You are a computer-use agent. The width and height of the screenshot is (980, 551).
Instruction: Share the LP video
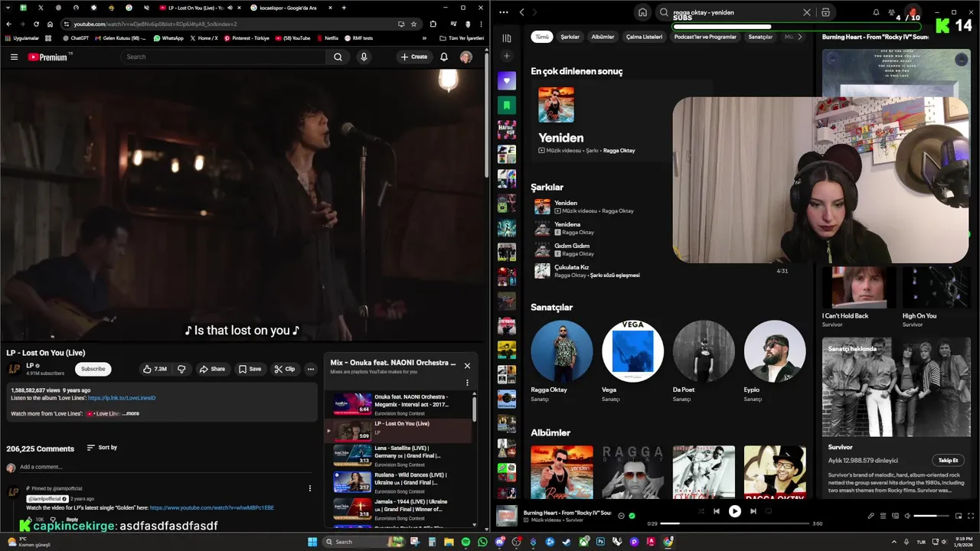(x=212, y=369)
